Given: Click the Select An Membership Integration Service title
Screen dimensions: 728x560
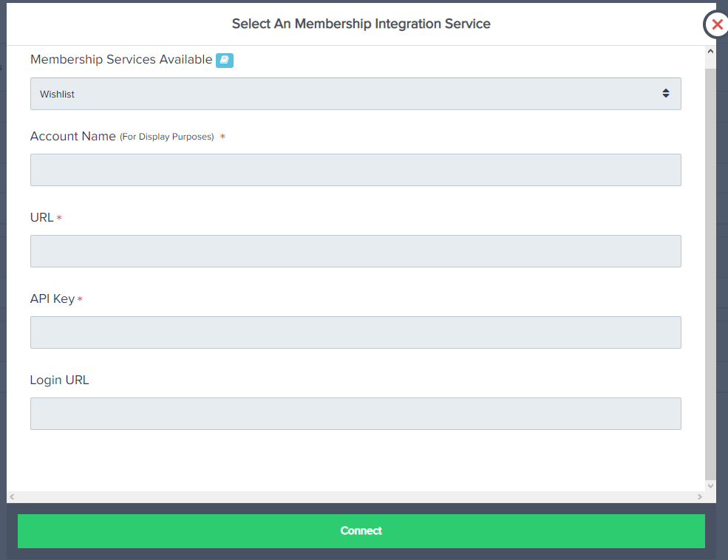Looking at the screenshot, I should click(x=361, y=24).
